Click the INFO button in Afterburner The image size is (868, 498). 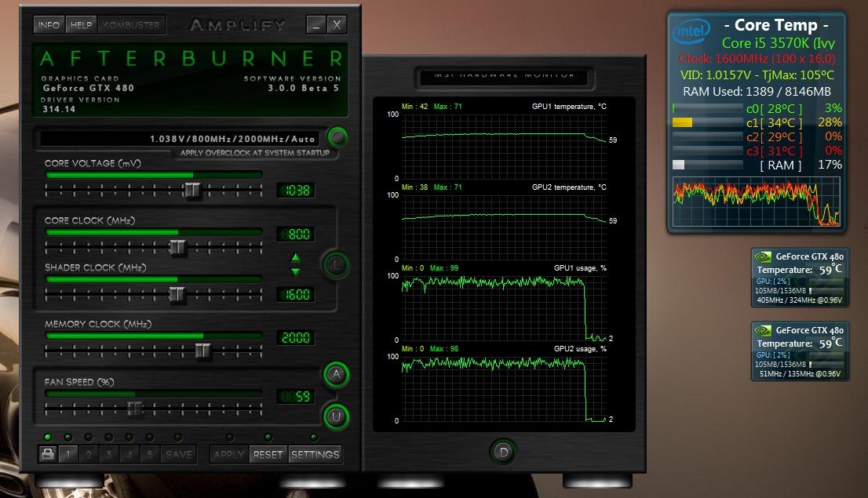pos(49,25)
